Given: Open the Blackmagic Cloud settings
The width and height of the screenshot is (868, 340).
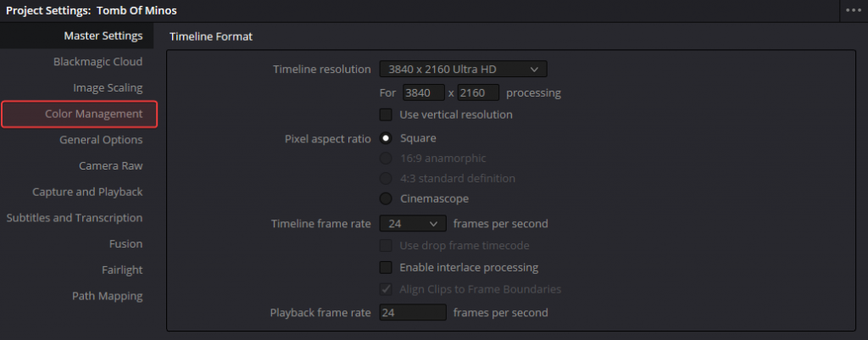Looking at the screenshot, I should [97, 62].
